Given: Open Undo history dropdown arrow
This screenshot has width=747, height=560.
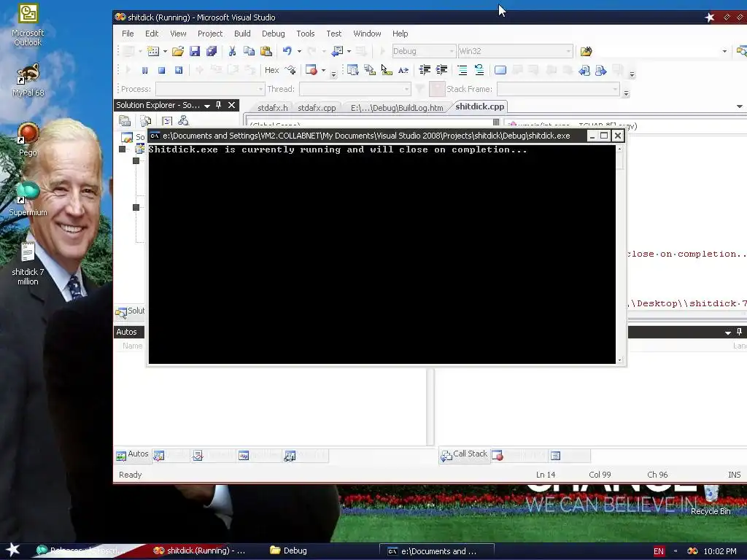Looking at the screenshot, I should (x=299, y=51).
